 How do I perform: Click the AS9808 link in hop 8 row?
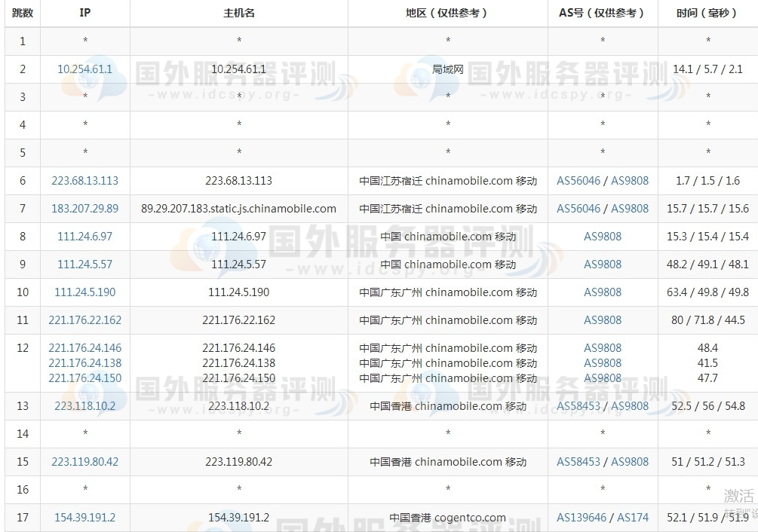(x=603, y=237)
